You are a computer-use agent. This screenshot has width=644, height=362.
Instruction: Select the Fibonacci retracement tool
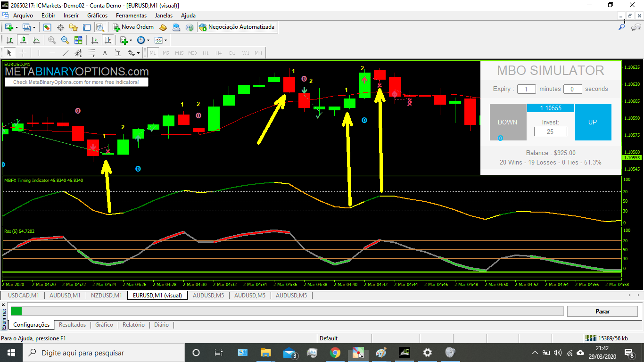pyautogui.click(x=91, y=53)
